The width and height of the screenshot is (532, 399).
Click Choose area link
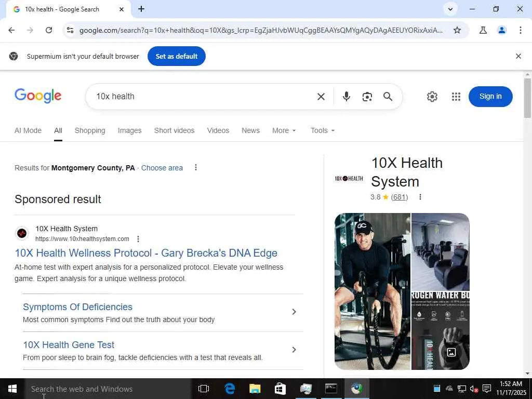point(162,168)
